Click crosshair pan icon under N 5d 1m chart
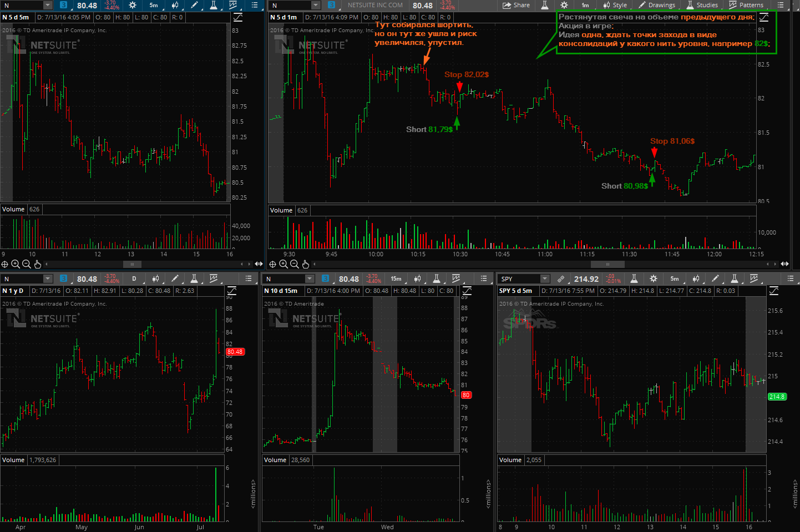This screenshot has width=800, height=532. pos(272,264)
